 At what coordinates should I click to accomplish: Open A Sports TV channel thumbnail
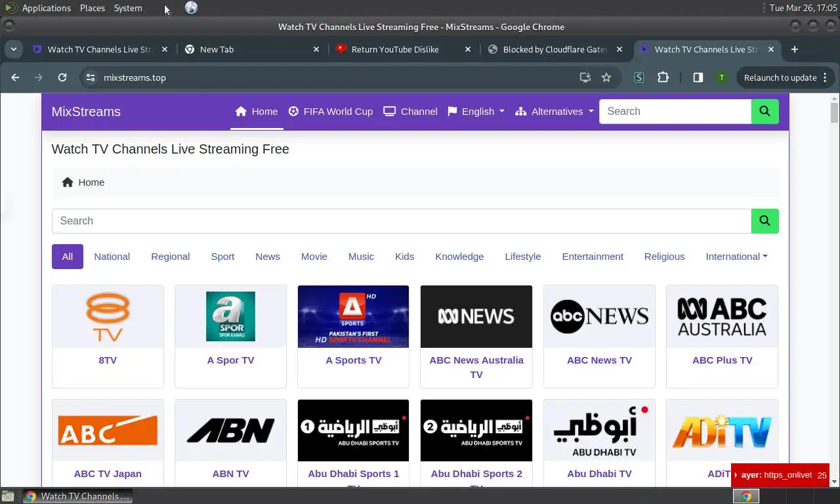pyautogui.click(x=353, y=316)
